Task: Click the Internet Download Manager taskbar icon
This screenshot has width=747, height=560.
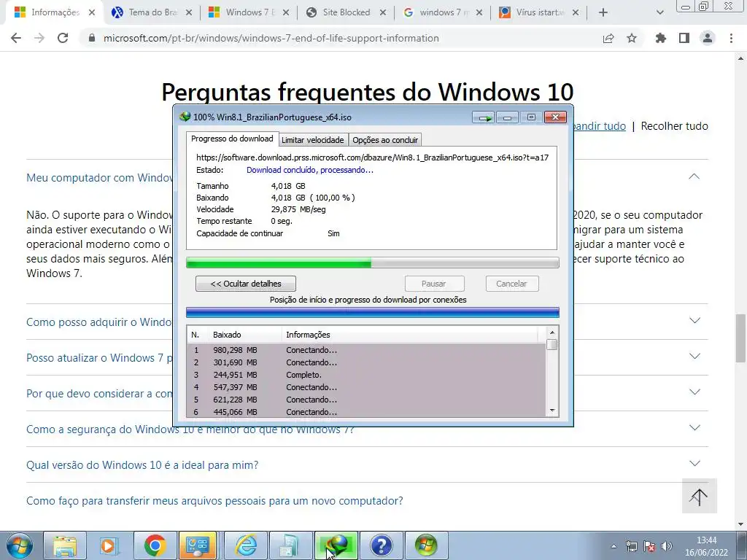Action: pos(336,545)
